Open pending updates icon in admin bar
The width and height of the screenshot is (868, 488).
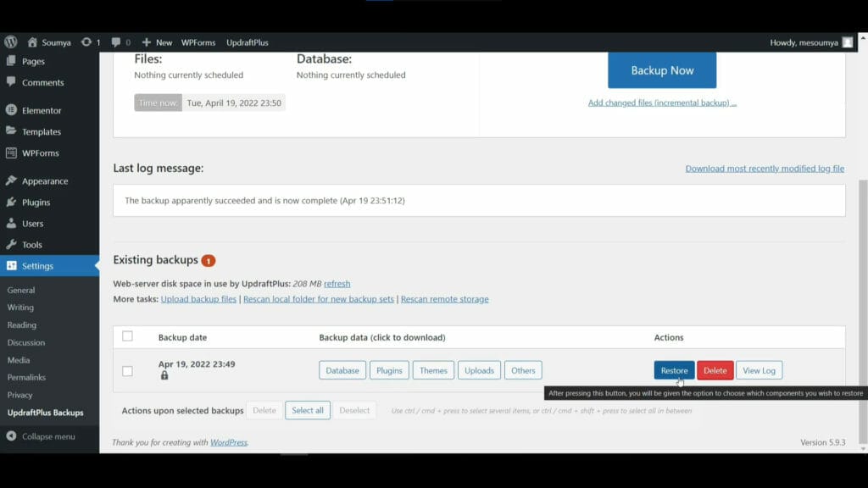click(x=86, y=42)
